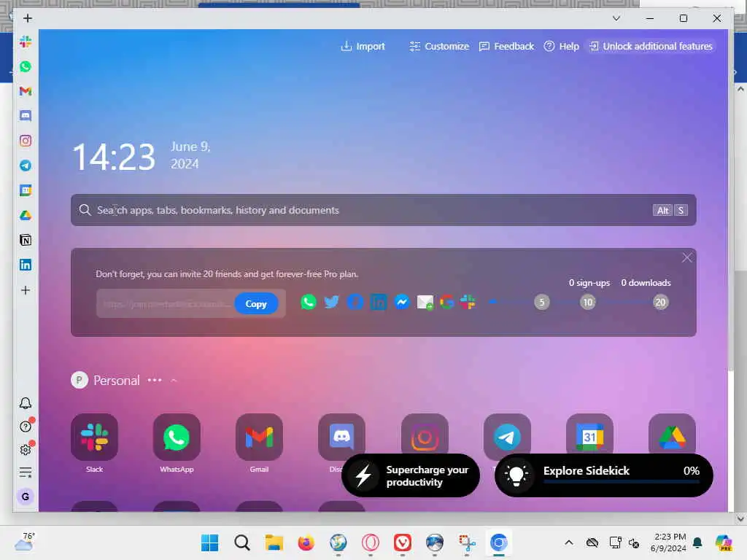Launch Instagram app tile
The image size is (747, 560).
425,435
